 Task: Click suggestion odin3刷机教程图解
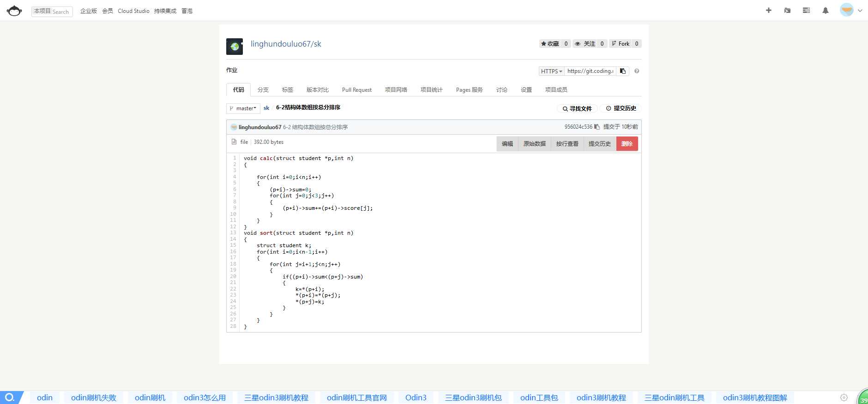tap(755, 398)
